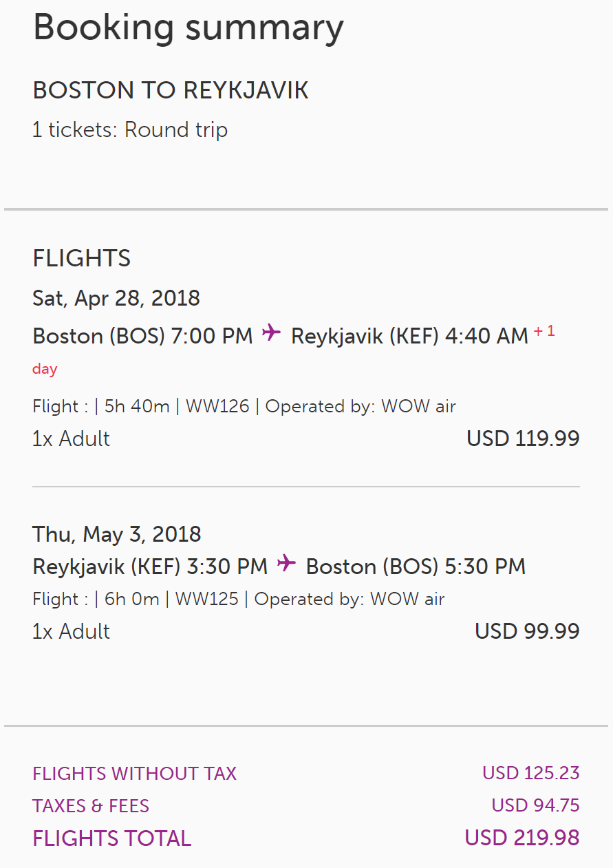Click the WW126 flight details line
The height and width of the screenshot is (868, 613).
[x=244, y=406]
